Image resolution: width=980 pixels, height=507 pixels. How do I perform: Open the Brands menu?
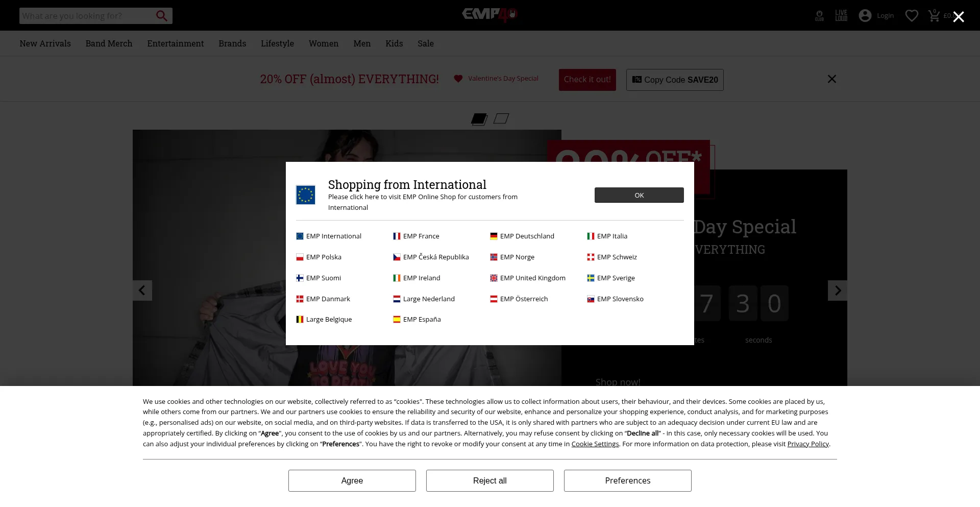pyautogui.click(x=232, y=43)
